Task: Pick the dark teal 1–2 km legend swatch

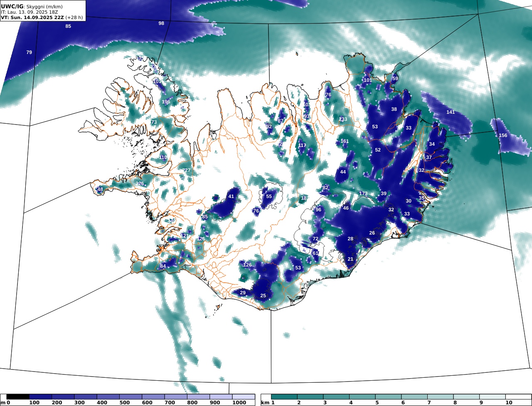Action: click(x=284, y=397)
